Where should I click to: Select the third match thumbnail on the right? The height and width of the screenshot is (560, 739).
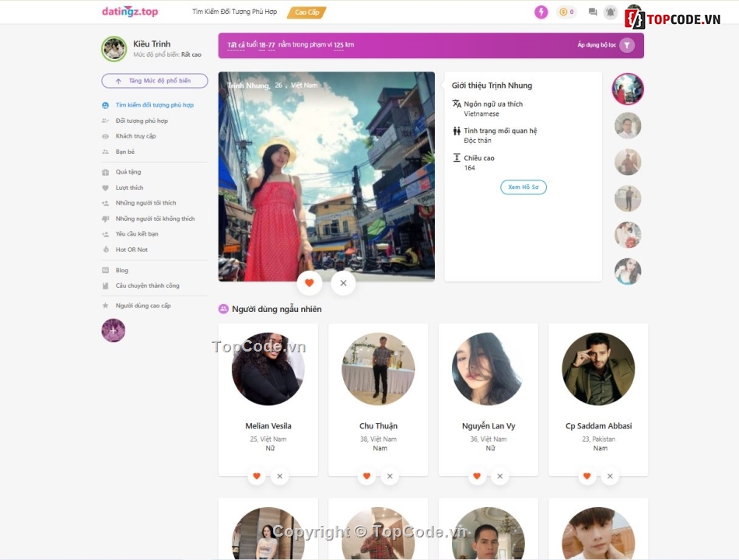pyautogui.click(x=628, y=162)
